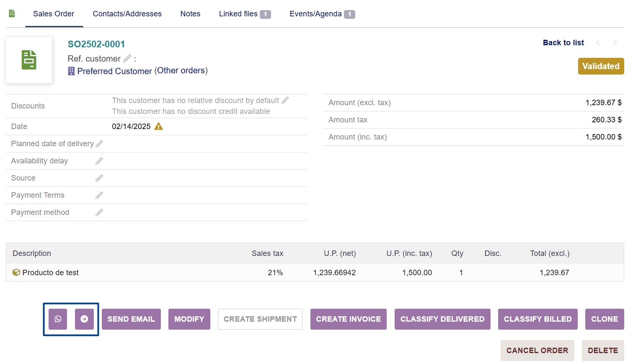Open the Contacts/Addresses tab
Viewport: 633px width, 364px height.
click(x=127, y=14)
